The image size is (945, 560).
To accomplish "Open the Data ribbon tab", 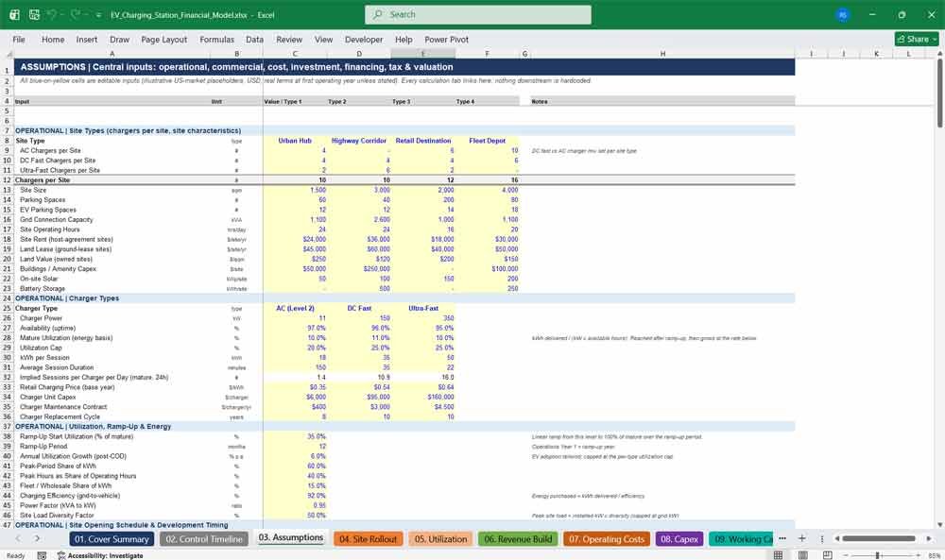I will 254,39.
